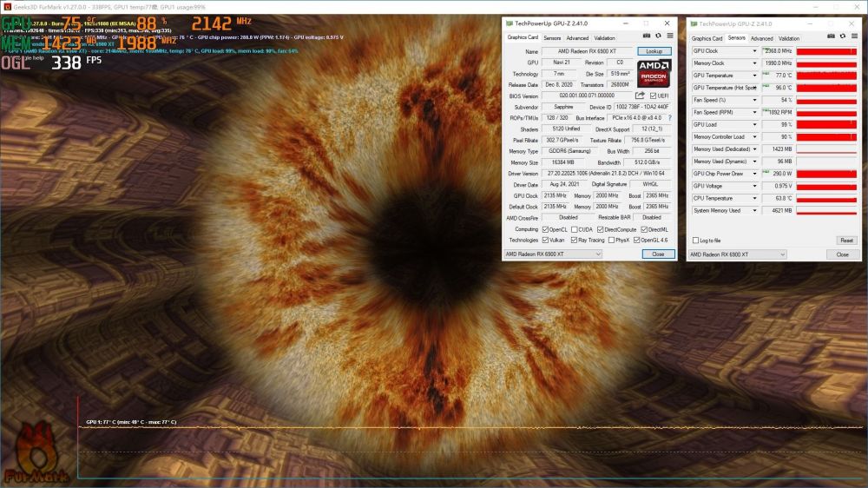This screenshot has height=488, width=868.
Task: Open the hamburger menu in Graphics Card window
Action: coord(670,36)
